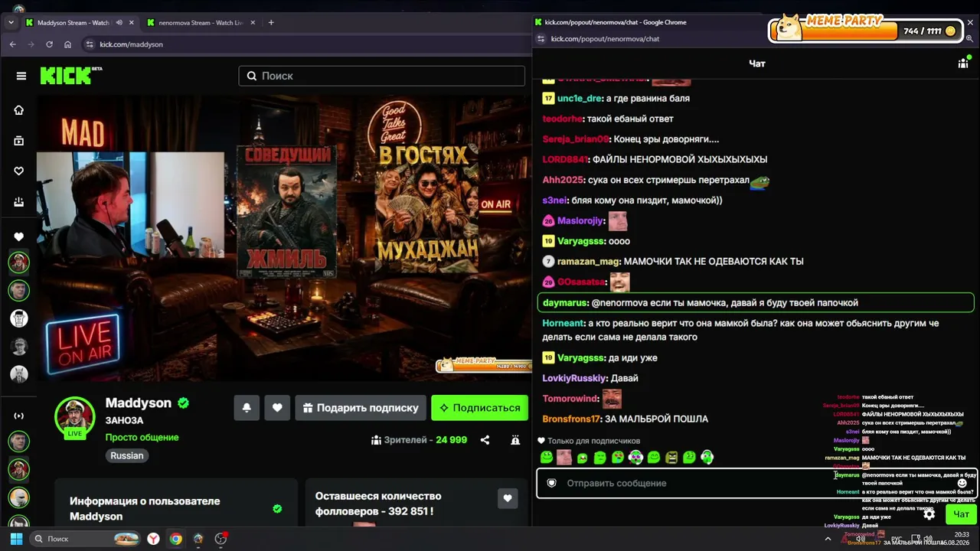Click the green Подписаться button
This screenshot has height=551, width=980.
point(480,408)
